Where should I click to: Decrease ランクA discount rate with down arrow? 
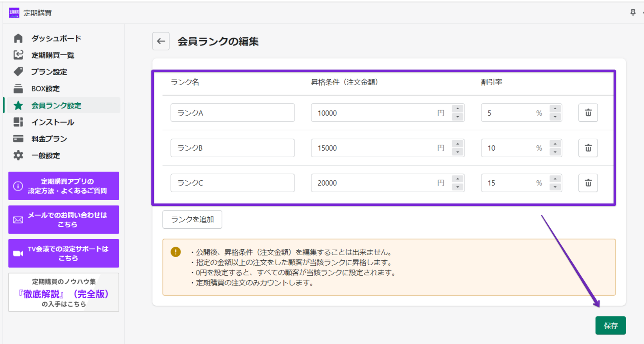[x=555, y=117]
